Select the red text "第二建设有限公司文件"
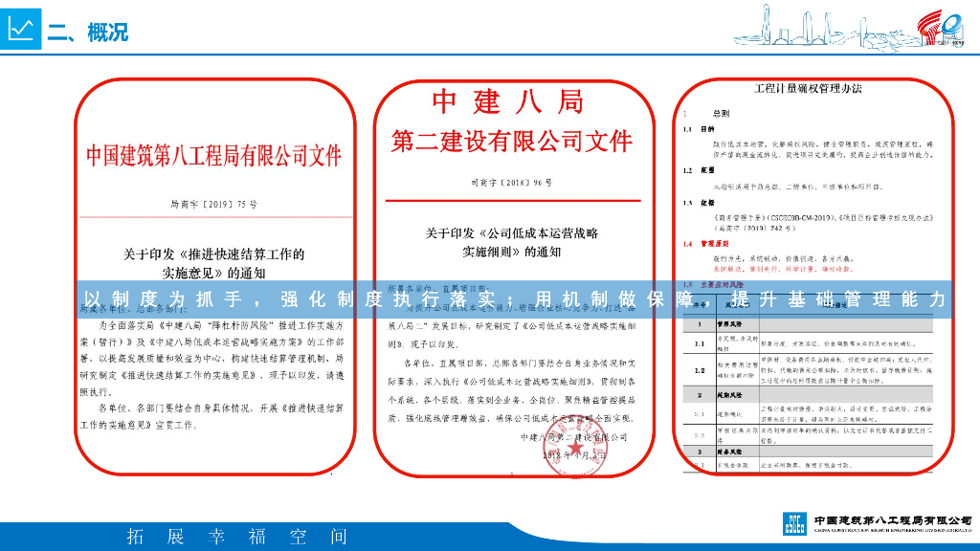The image size is (980, 551). (x=512, y=142)
